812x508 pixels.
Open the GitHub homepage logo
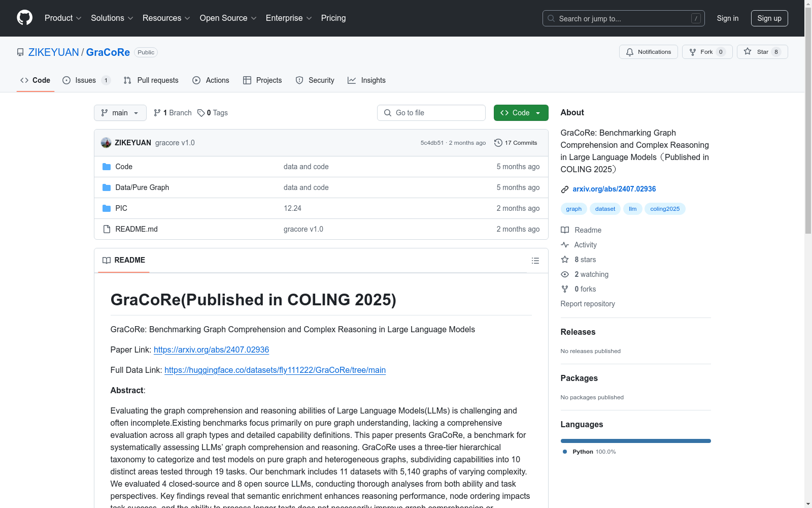coord(24,18)
